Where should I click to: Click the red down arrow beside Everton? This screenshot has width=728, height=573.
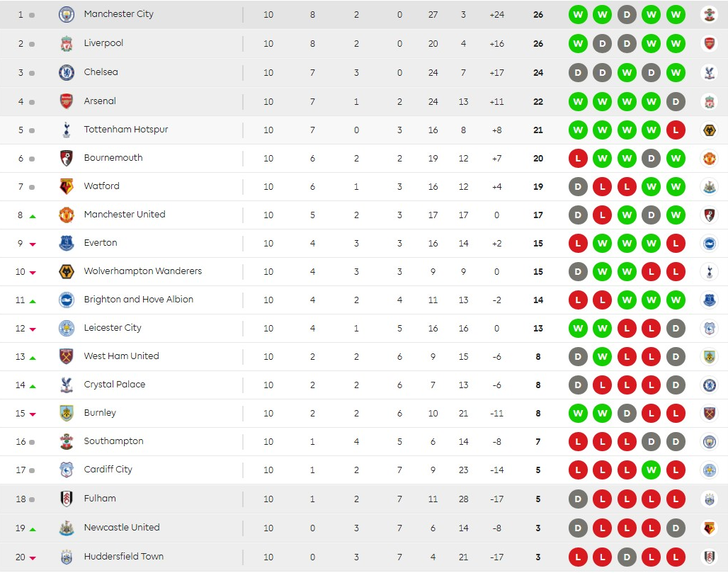coord(33,244)
